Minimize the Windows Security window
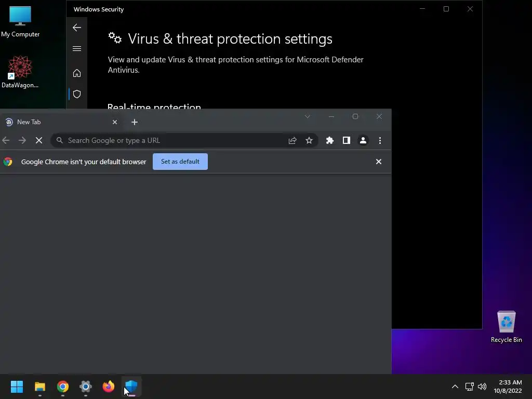532x399 pixels. (422, 9)
